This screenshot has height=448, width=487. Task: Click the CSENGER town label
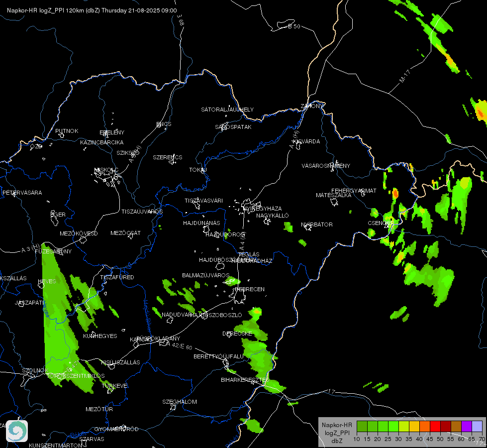point(381,223)
